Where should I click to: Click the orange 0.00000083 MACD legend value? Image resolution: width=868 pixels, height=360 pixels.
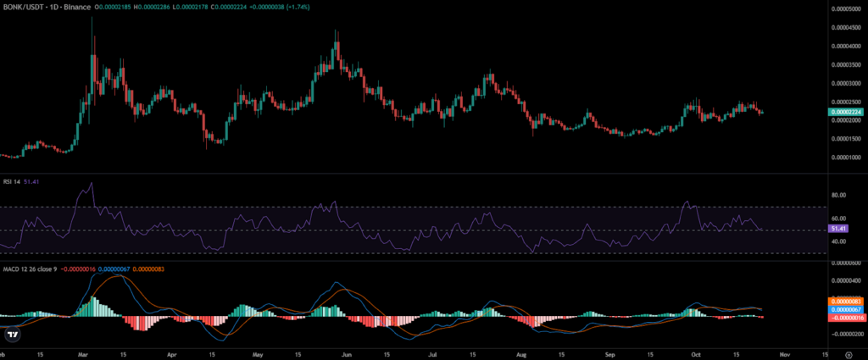(147, 269)
